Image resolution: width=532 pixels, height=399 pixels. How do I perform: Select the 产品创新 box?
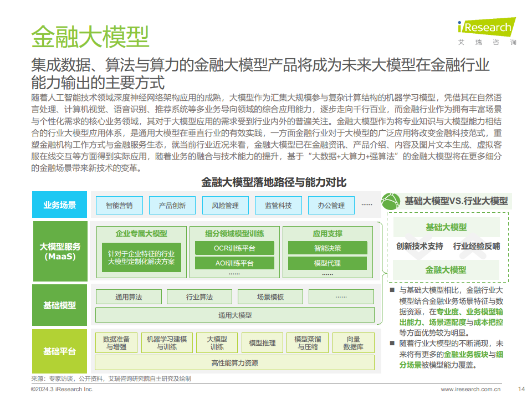click(x=172, y=206)
